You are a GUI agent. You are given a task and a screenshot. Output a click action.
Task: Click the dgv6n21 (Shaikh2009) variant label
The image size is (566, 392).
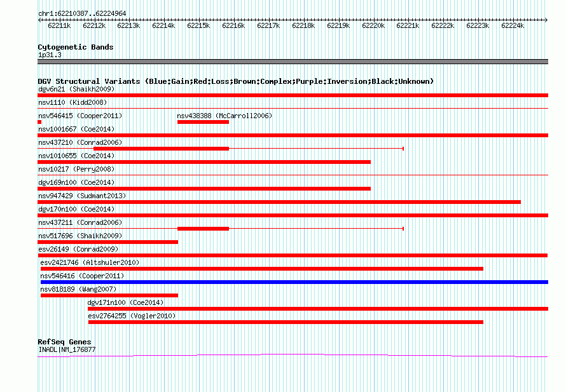(76, 89)
